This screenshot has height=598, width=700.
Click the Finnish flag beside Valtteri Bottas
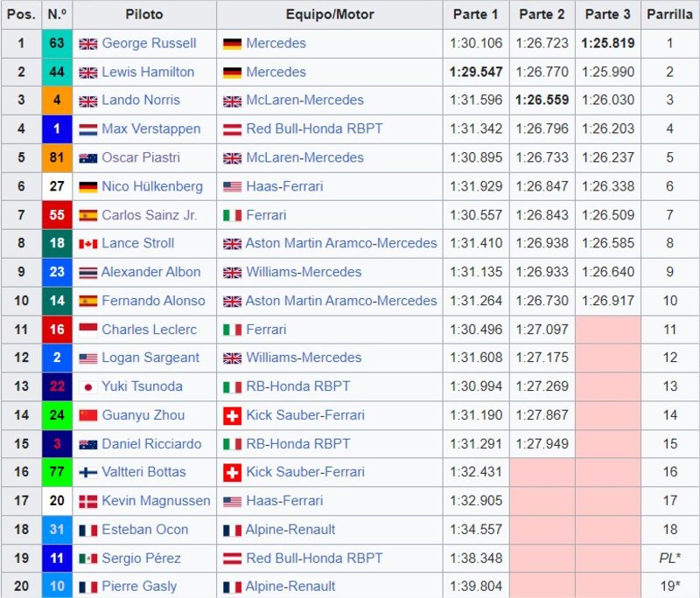88,472
